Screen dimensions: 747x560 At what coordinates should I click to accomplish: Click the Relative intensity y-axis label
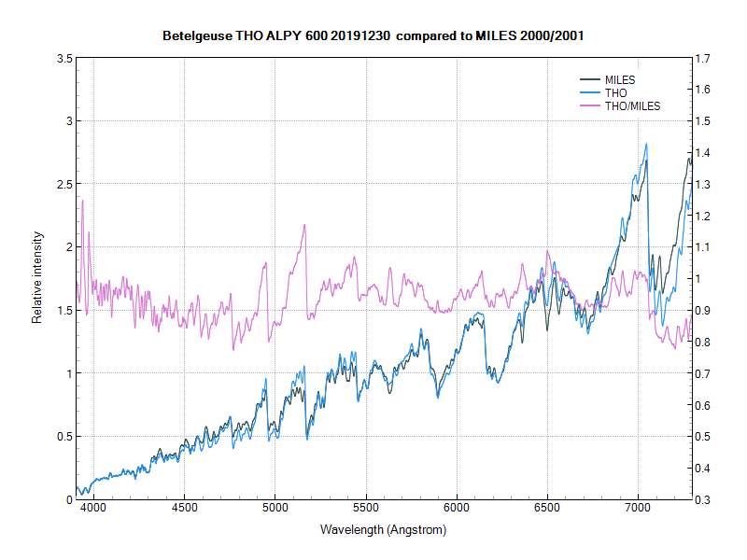37,278
